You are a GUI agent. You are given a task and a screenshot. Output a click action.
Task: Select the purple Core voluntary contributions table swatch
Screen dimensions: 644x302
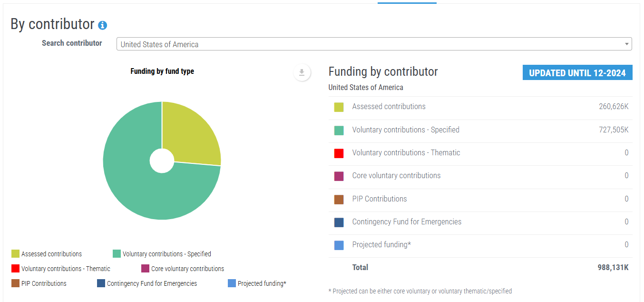[339, 176]
